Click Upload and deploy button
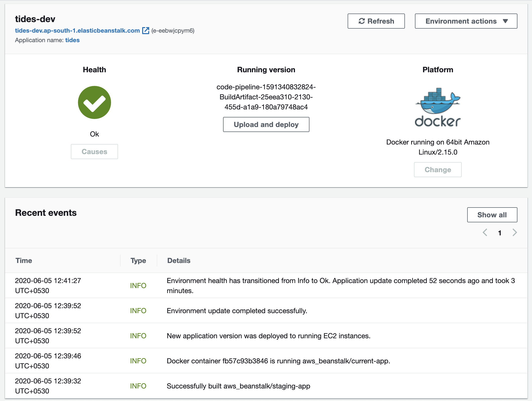This screenshot has width=532, height=401. pyautogui.click(x=266, y=124)
